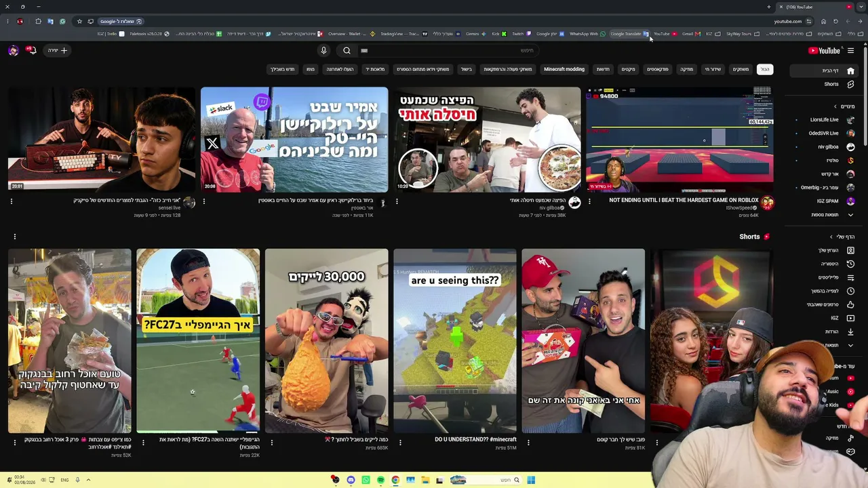
Task: Select the 'חדש בשבילך' filter chip
Action: [282, 69]
